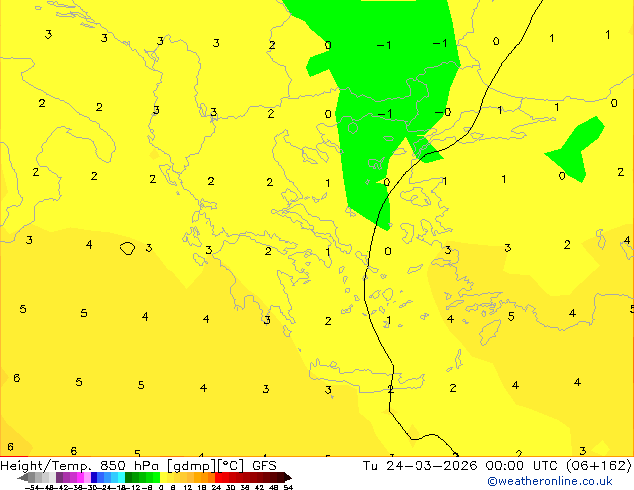Click the small green temperature patch at right

tap(577, 149)
